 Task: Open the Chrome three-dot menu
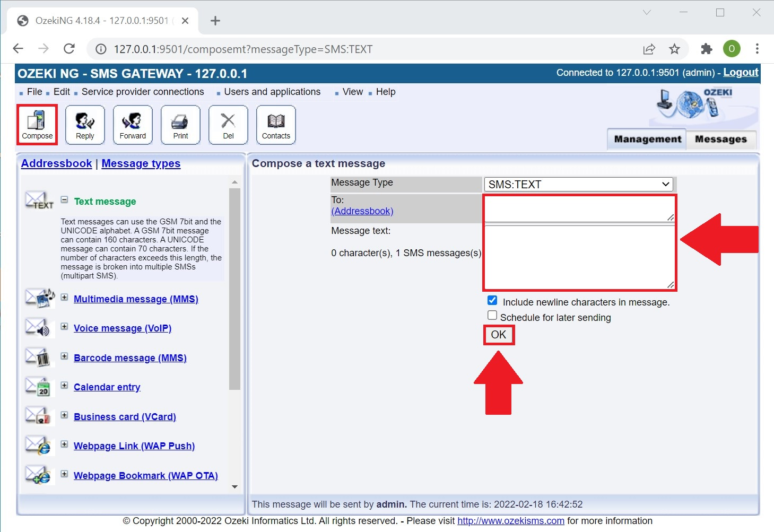tap(757, 49)
